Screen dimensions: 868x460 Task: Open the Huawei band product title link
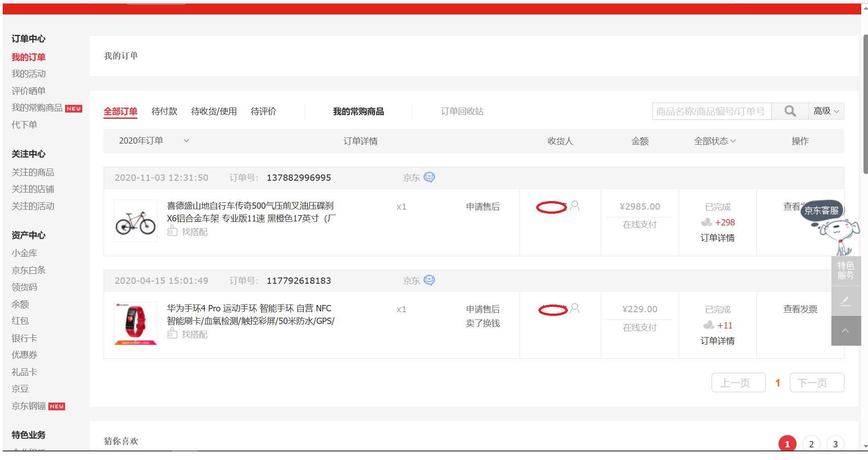(x=250, y=314)
